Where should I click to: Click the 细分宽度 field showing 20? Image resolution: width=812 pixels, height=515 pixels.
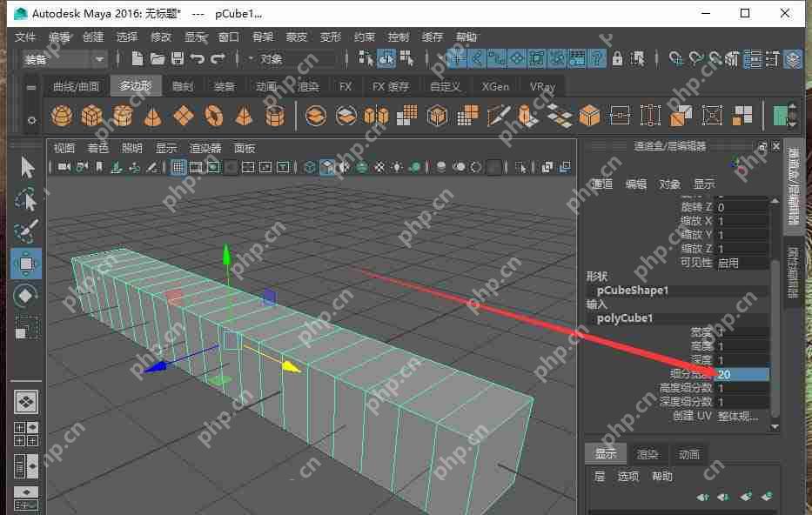pyautogui.click(x=742, y=374)
